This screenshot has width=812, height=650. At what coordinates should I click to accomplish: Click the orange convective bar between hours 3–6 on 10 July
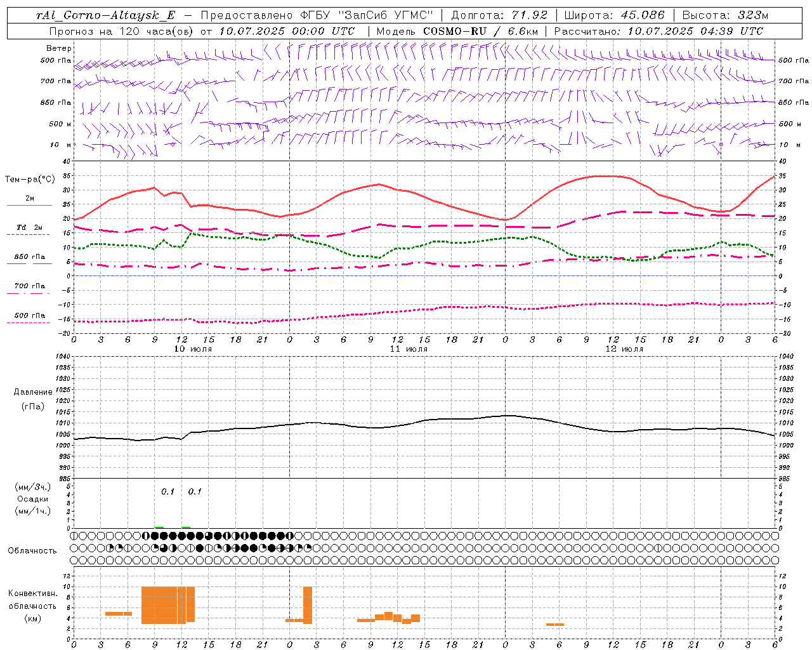(119, 613)
